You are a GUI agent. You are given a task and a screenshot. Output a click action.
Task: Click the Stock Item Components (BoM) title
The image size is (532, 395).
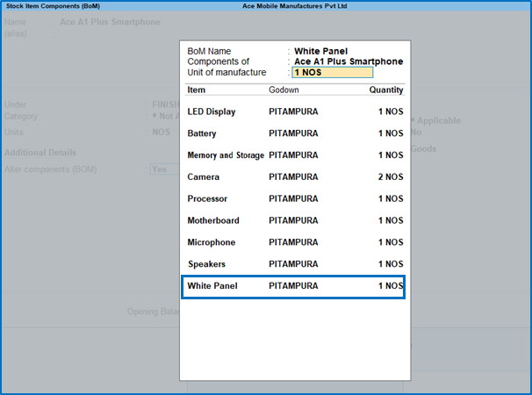tap(53, 6)
